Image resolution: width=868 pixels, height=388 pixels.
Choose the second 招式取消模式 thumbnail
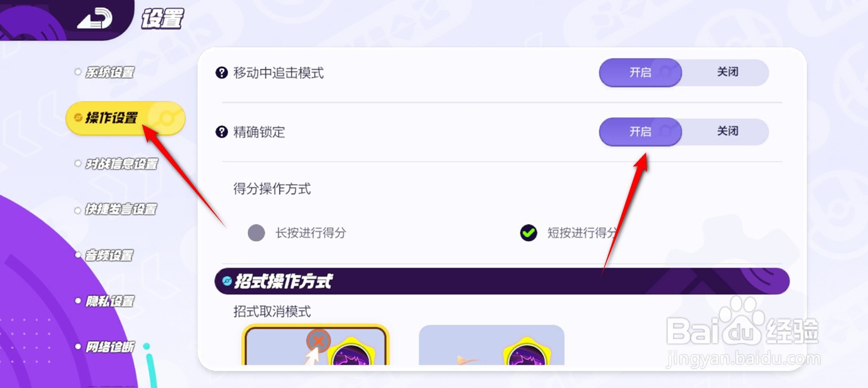click(492, 345)
